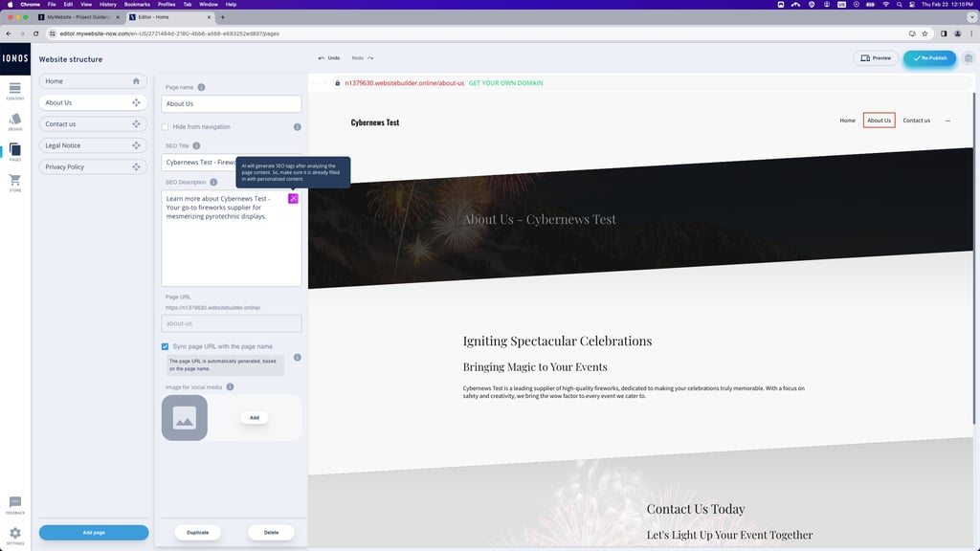Open the Settings gear in sidebar

click(15, 536)
